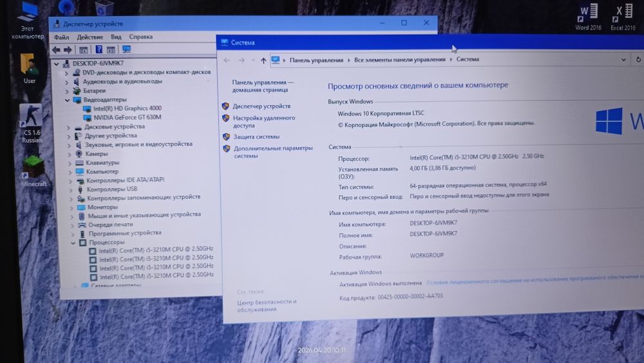Expand Контроллеры USB node
This screenshot has height=363, width=644.
coord(71,190)
